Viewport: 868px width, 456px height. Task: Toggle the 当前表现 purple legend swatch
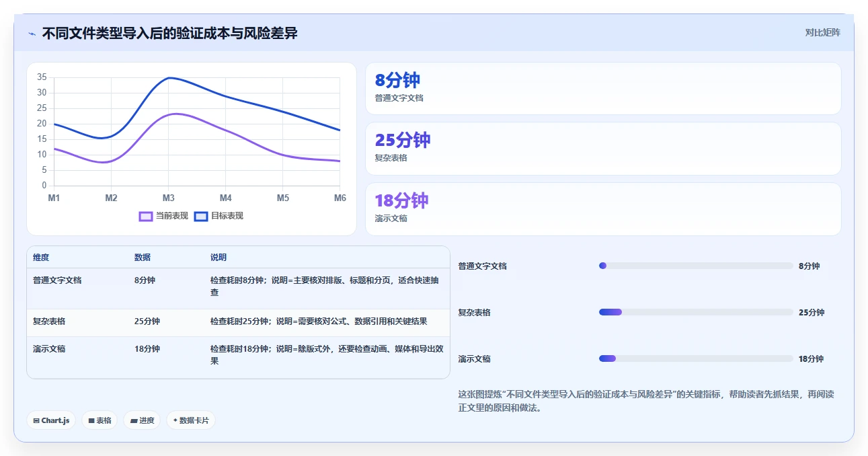click(x=146, y=216)
